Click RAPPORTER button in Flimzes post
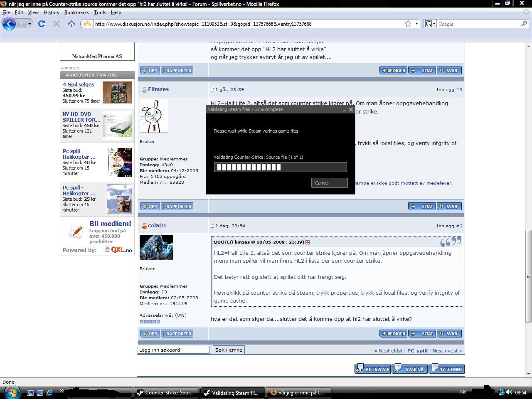Image resolution: width=532 pixels, height=399 pixels. point(177,207)
